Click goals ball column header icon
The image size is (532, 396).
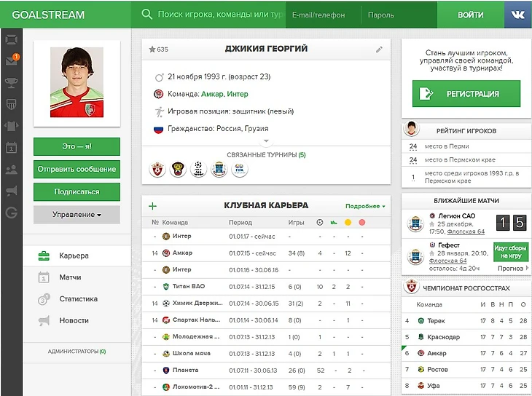[320, 223]
